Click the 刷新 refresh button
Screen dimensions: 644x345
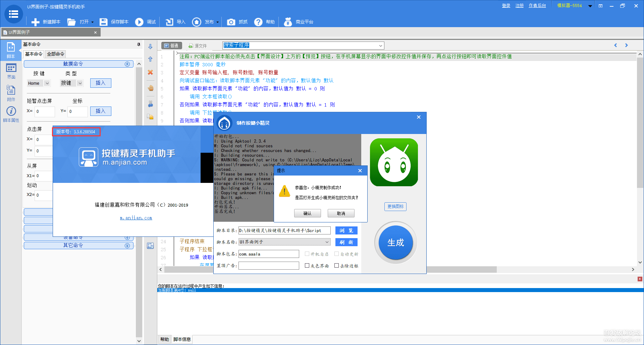click(346, 242)
